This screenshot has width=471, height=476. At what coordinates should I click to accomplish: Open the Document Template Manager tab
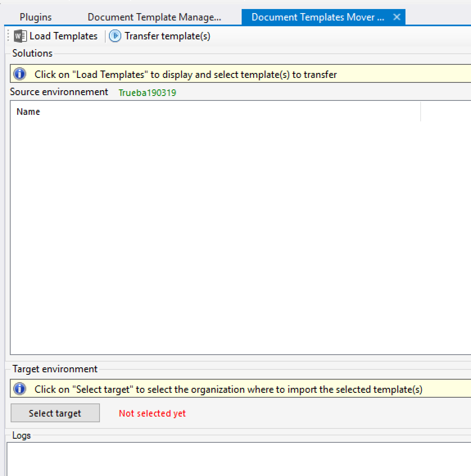(x=154, y=17)
